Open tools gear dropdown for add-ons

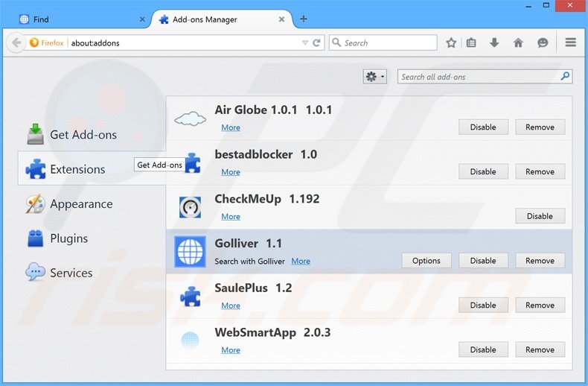click(374, 77)
